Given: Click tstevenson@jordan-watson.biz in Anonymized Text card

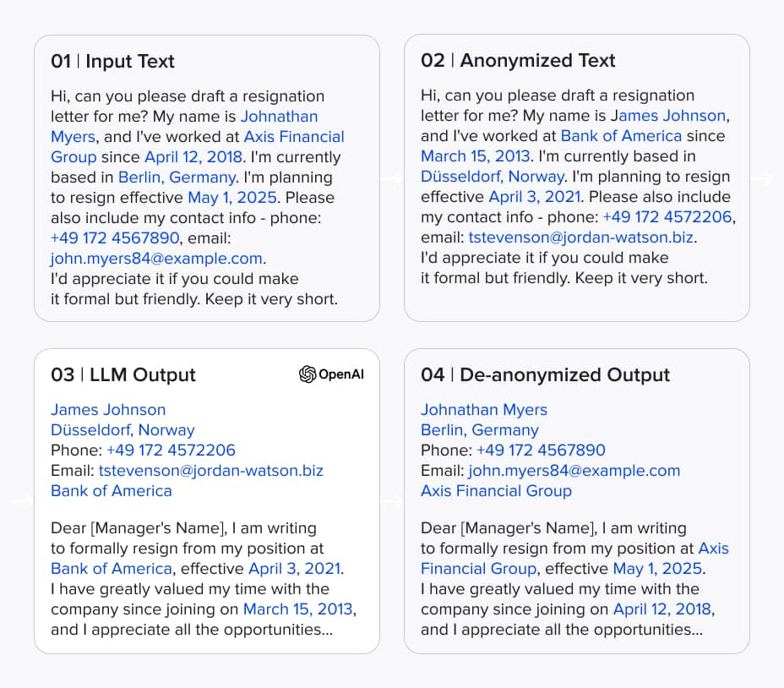Looking at the screenshot, I should click(x=581, y=238).
